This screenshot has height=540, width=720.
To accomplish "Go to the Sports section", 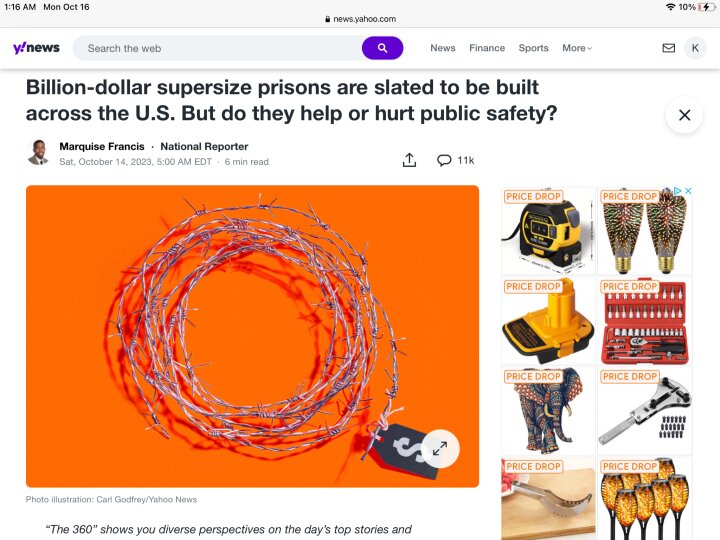I will point(533,48).
